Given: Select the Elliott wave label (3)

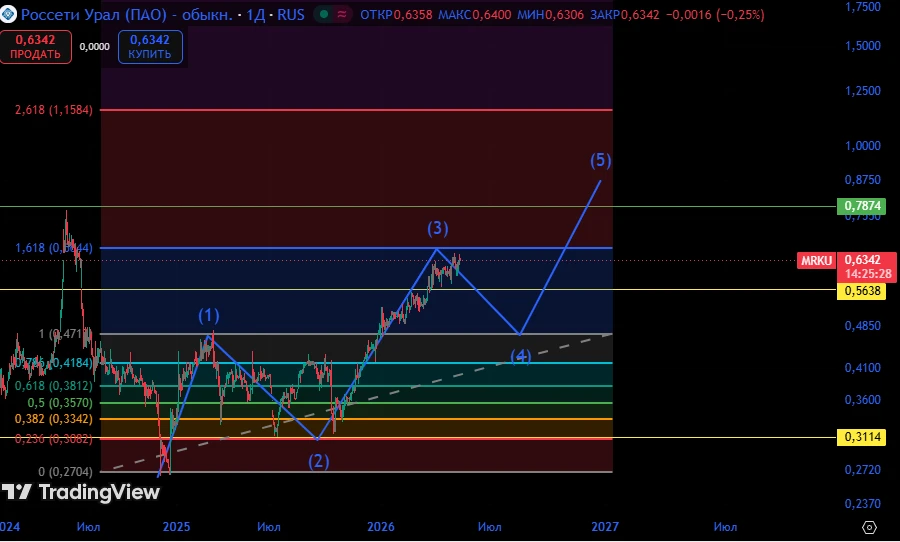Looking at the screenshot, I should (x=437, y=229).
